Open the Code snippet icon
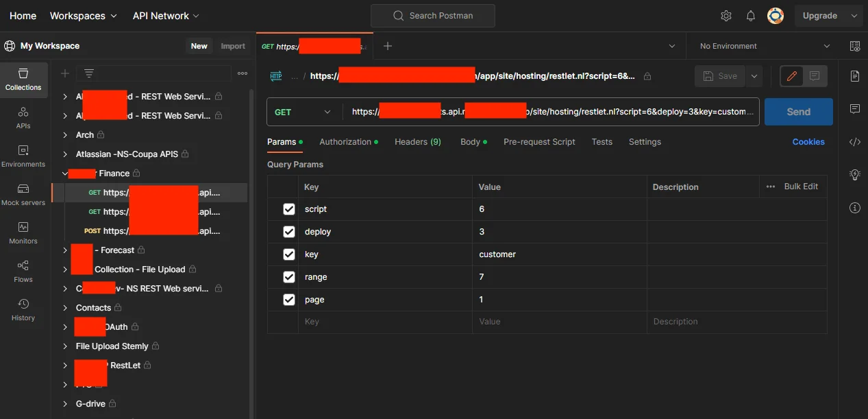868x419 pixels. click(854, 142)
